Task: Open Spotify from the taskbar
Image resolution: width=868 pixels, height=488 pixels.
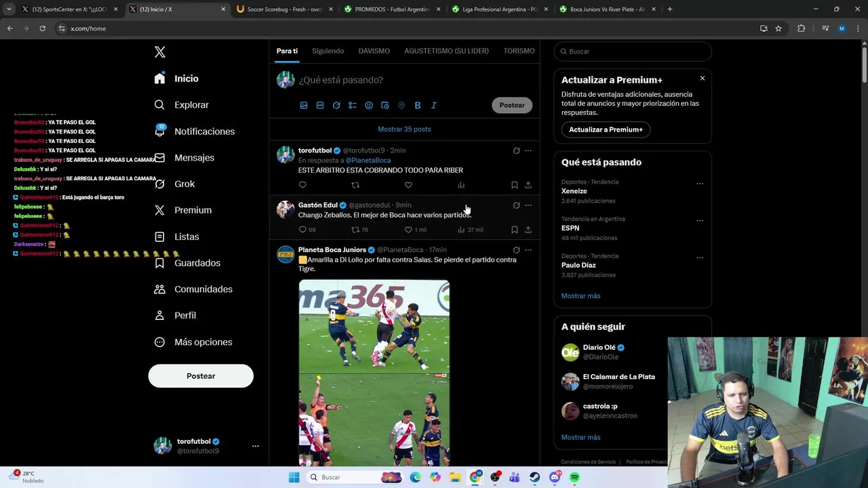Action: [574, 477]
